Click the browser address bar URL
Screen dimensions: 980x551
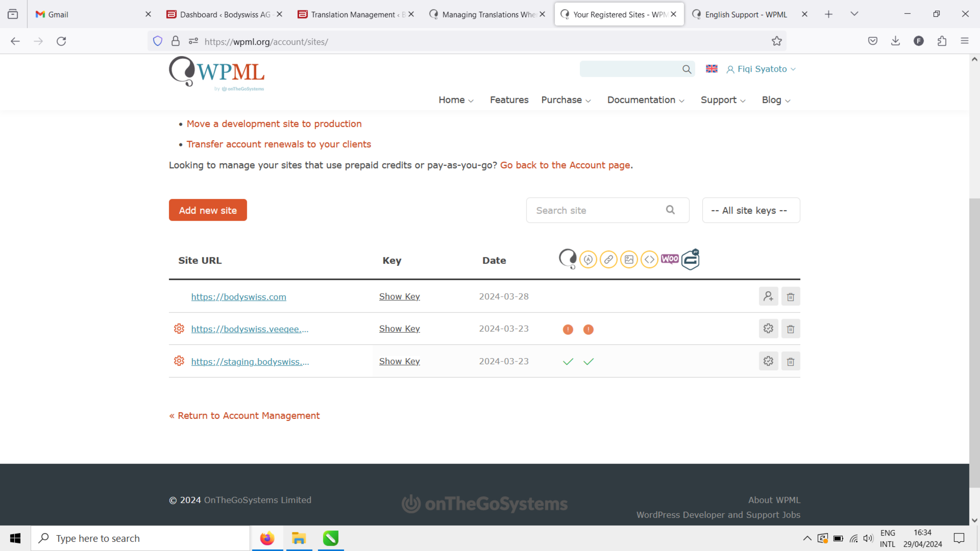[266, 42]
